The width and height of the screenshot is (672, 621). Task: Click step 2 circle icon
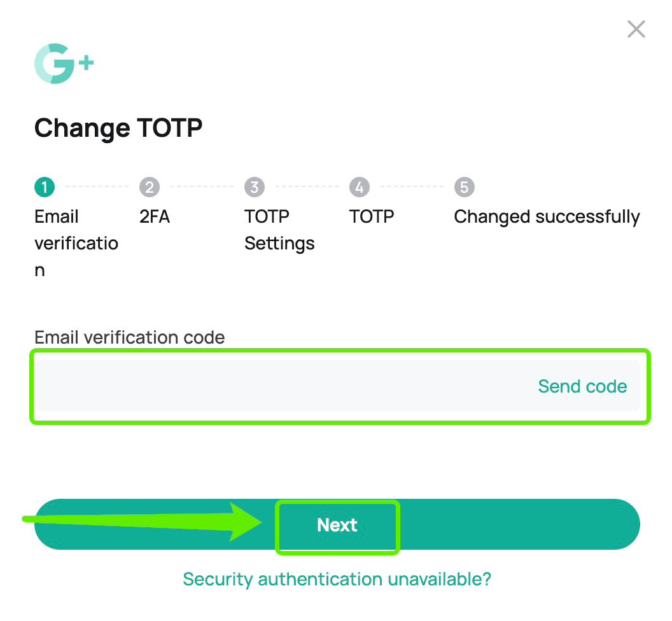[x=150, y=187]
